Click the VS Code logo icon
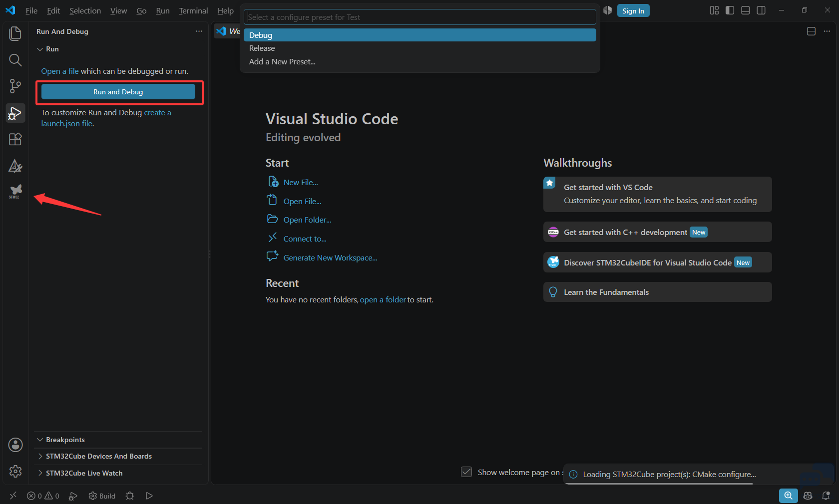 [x=10, y=10]
